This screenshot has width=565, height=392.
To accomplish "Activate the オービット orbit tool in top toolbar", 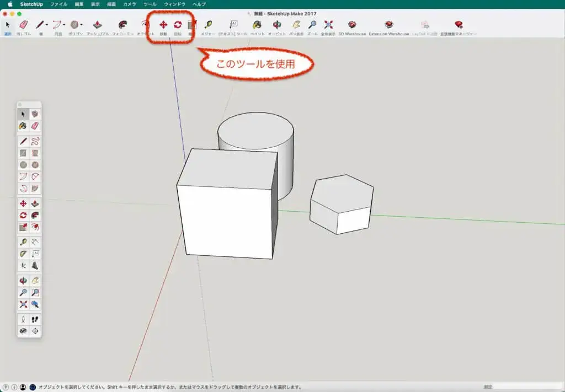I will coord(276,25).
